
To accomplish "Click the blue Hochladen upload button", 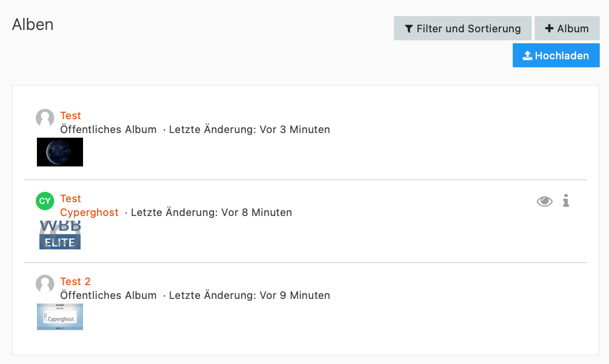I will tap(556, 56).
